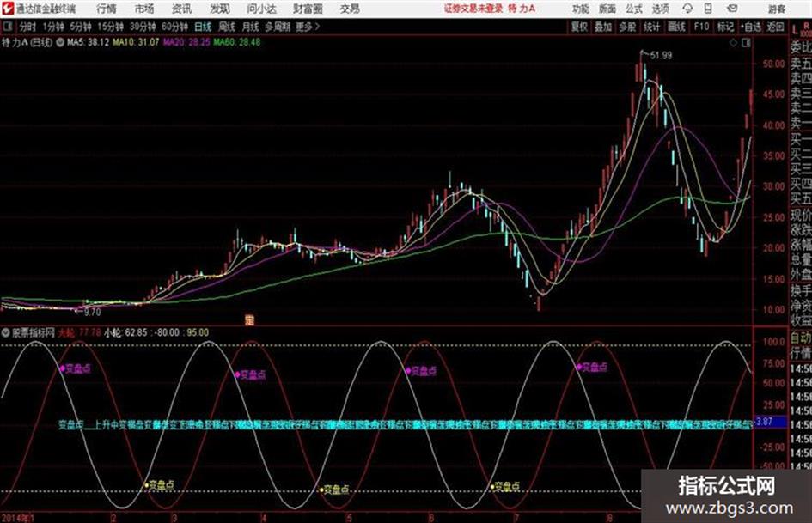Click the 统计 statistics button
The image size is (812, 523).
(x=651, y=27)
